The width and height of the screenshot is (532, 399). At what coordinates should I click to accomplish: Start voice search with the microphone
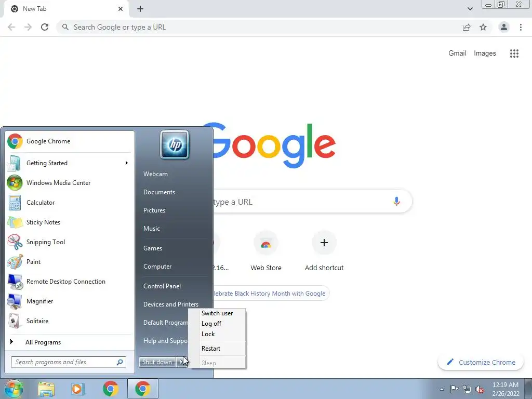[396, 201]
